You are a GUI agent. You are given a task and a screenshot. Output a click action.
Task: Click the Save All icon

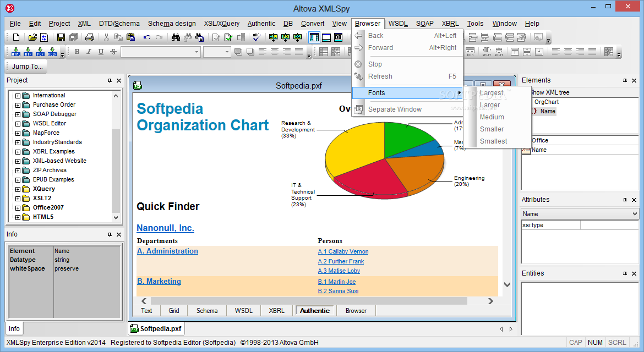pos(74,37)
